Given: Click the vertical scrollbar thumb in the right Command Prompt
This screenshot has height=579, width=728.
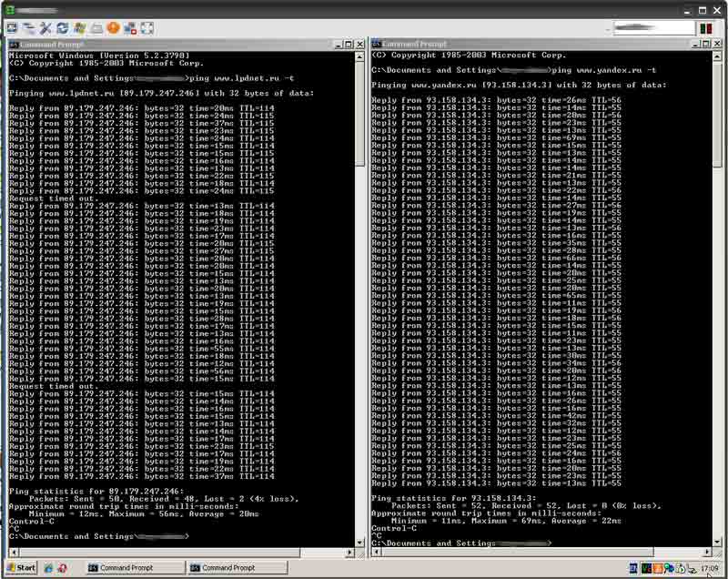Looking at the screenshot, I should coord(717,114).
